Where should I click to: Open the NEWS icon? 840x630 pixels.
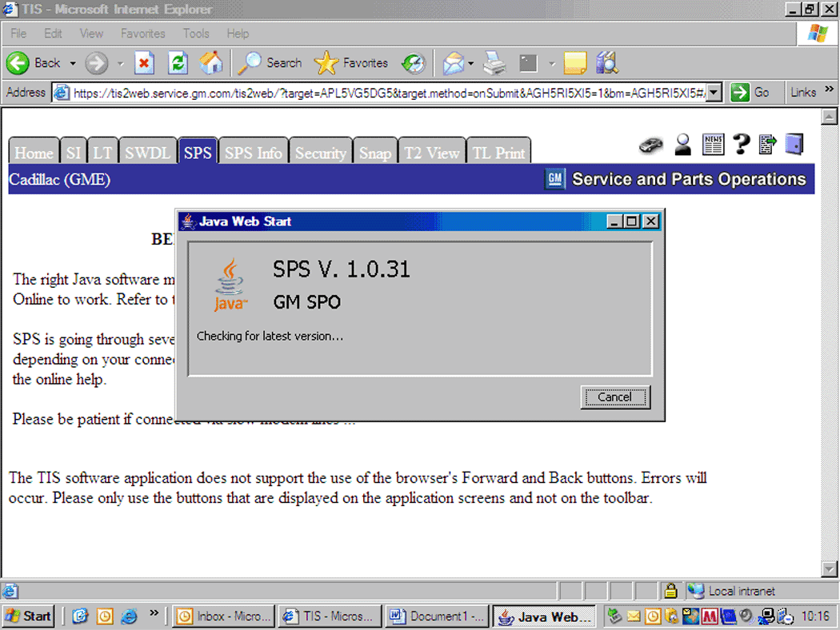click(x=712, y=145)
